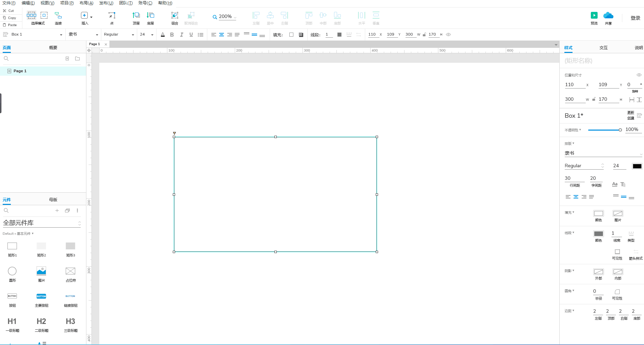Viewport: 644px width, 345px height.
Task: Toggle visibility eye icon in position section
Action: (639, 75)
